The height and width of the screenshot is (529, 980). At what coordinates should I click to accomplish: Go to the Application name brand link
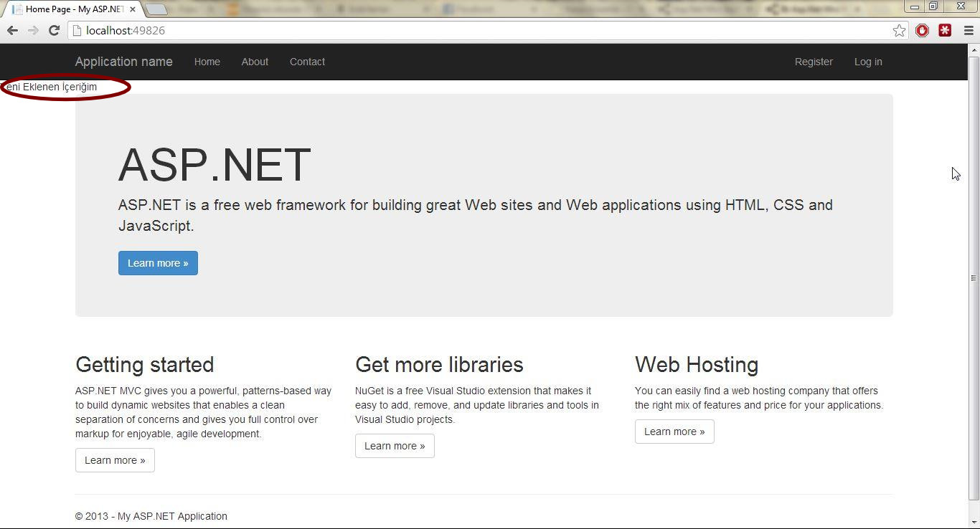[x=123, y=62]
